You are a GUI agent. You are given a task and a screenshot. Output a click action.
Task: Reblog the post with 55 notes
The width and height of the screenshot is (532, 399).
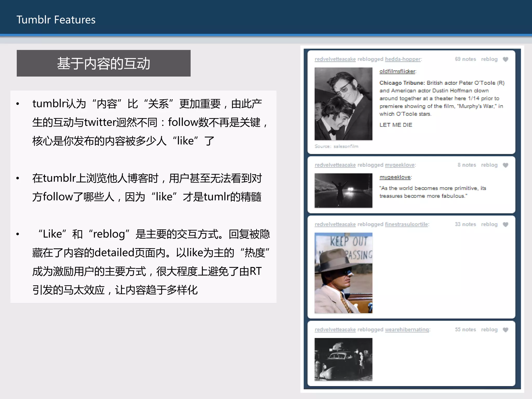pos(489,329)
